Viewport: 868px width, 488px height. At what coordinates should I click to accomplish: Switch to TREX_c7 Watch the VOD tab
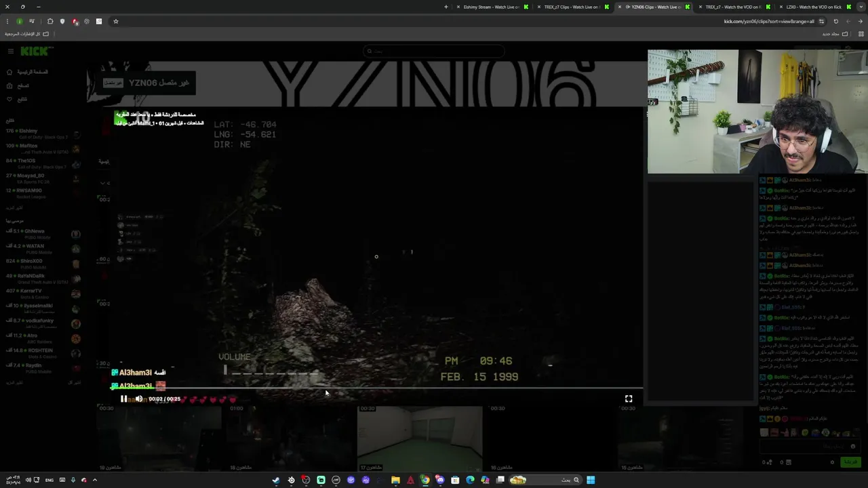(x=733, y=7)
